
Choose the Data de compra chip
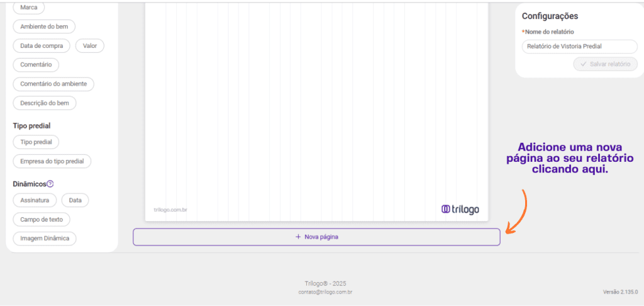[x=42, y=46]
